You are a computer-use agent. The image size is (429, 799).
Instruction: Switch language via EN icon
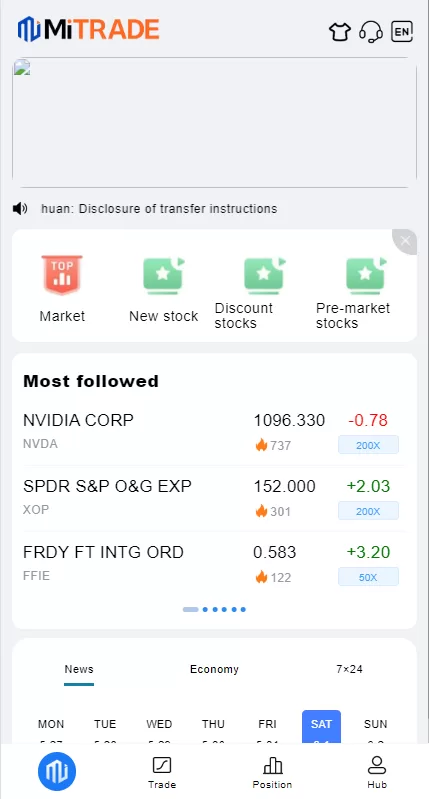[401, 32]
